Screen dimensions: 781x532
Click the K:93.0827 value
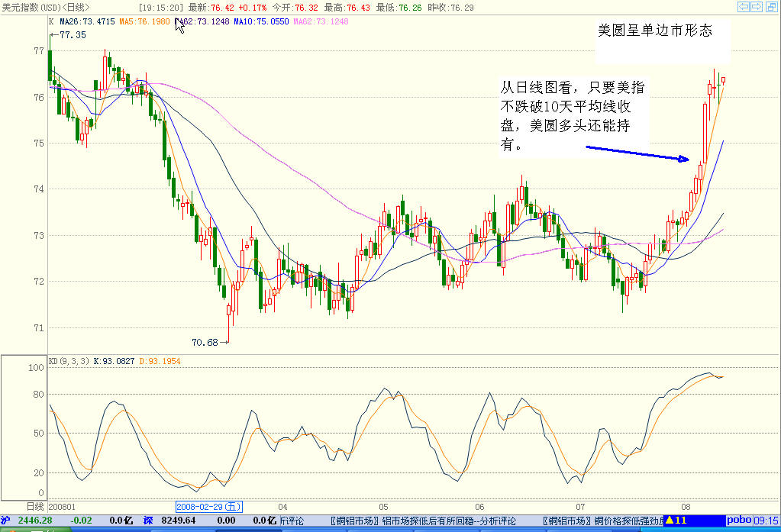click(x=114, y=361)
